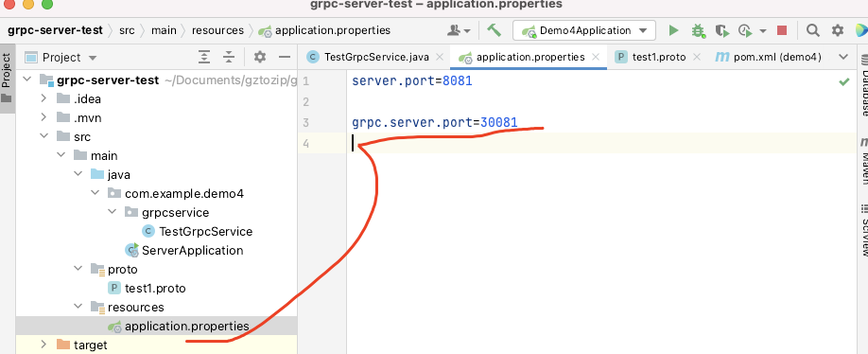Select the target folder row
Screen dimensions: 868x354
point(156,345)
